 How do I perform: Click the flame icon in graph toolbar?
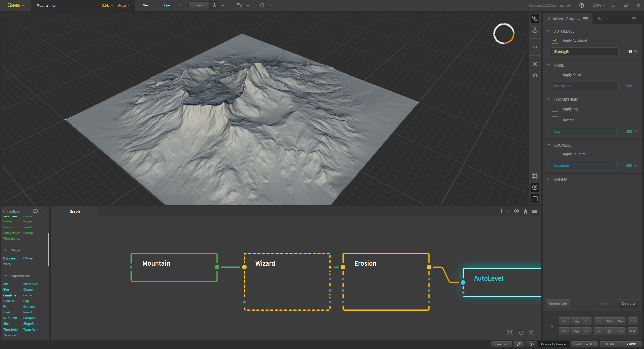point(525,211)
